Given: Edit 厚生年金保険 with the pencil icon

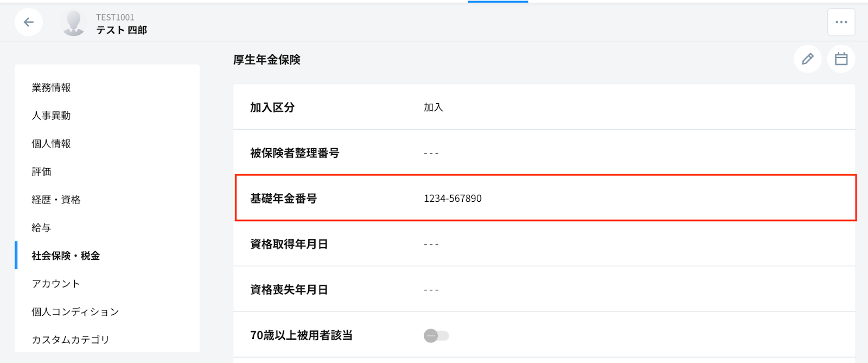Looking at the screenshot, I should [807, 59].
